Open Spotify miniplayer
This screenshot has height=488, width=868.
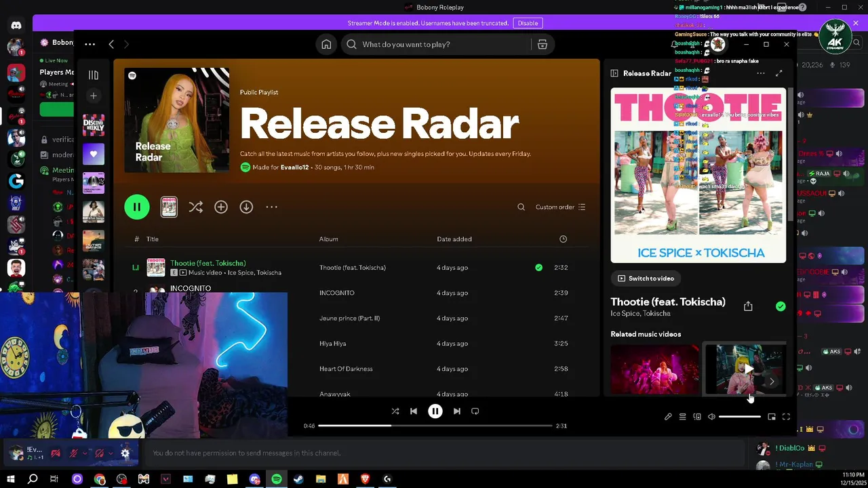772,417
